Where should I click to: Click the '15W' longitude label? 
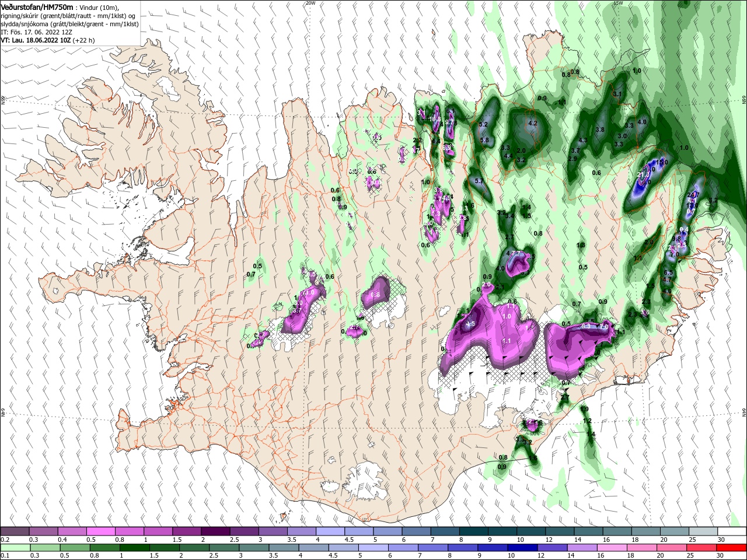click(618, 3)
